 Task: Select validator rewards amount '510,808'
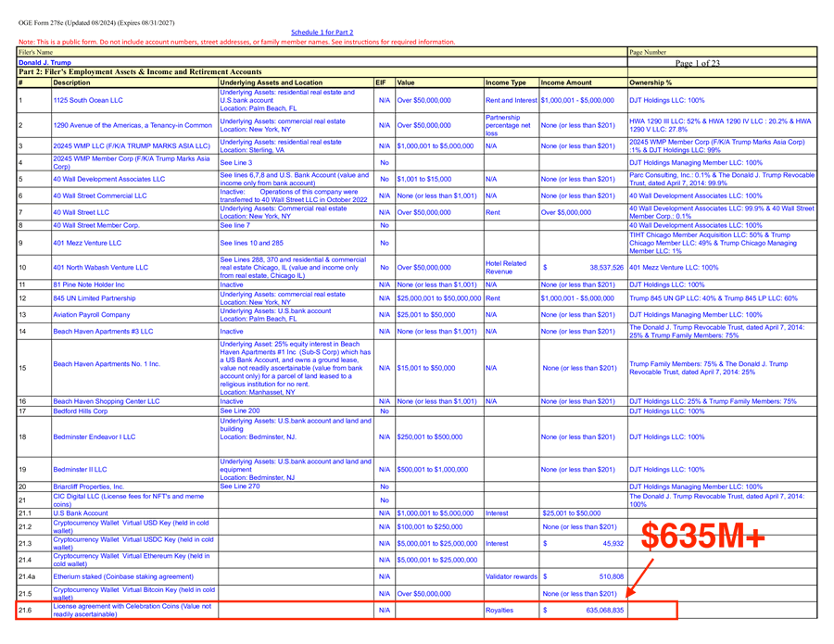click(612, 576)
